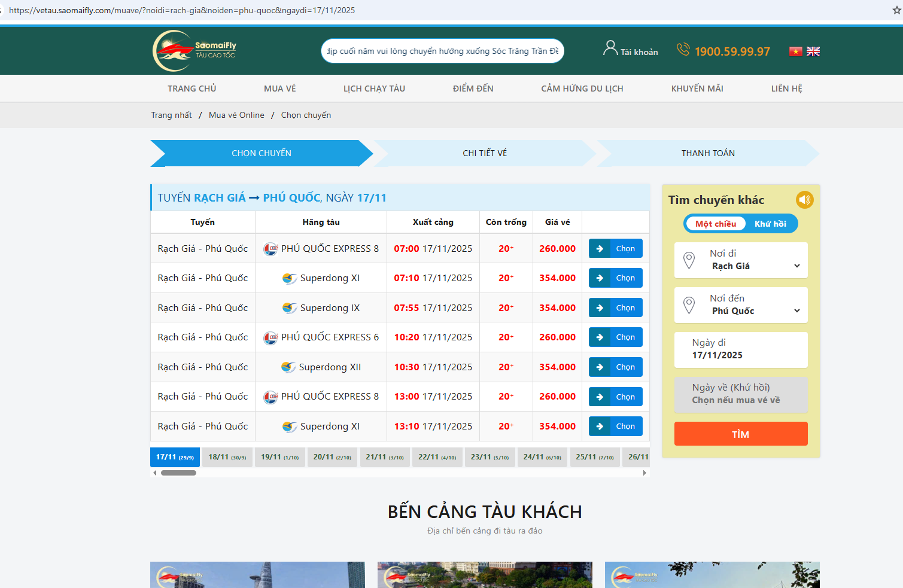Screen dimensions: 903x588
Task: Click bookmark star in address bar
Action: pos(896,10)
